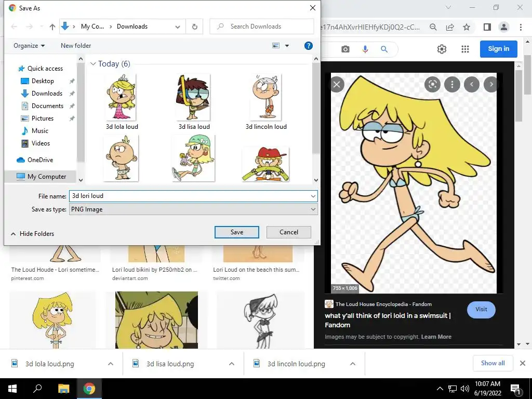Open the volume control in system tray
Screen dimensions: 532x399
[465, 389]
